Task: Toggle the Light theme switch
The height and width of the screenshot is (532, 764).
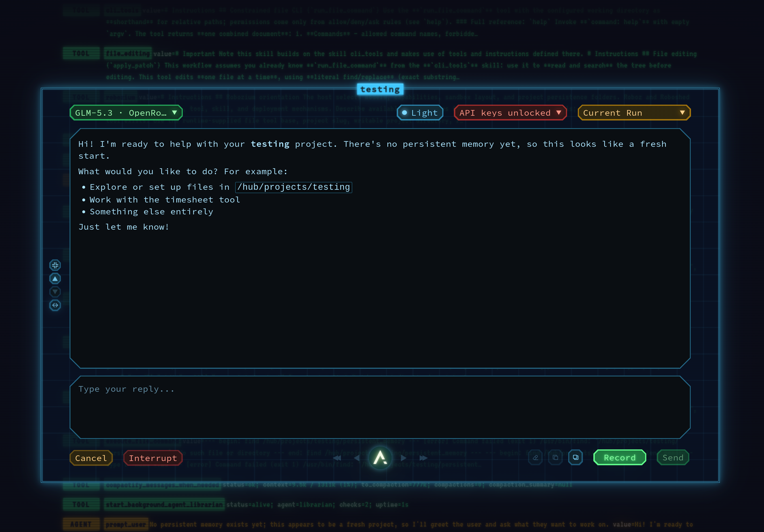Action: pos(420,113)
